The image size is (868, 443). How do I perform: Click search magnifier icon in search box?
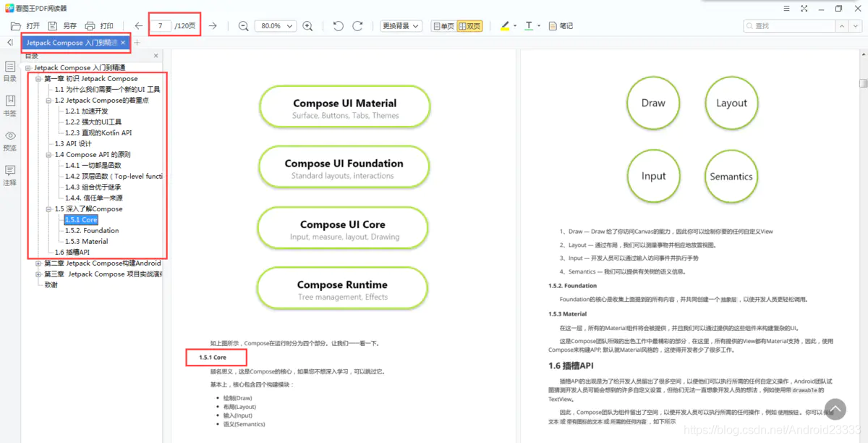pyautogui.click(x=749, y=26)
